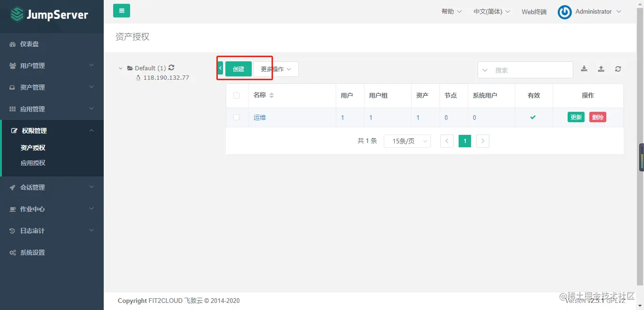Open the Web终端 link
The image size is (644, 310).
534,12
